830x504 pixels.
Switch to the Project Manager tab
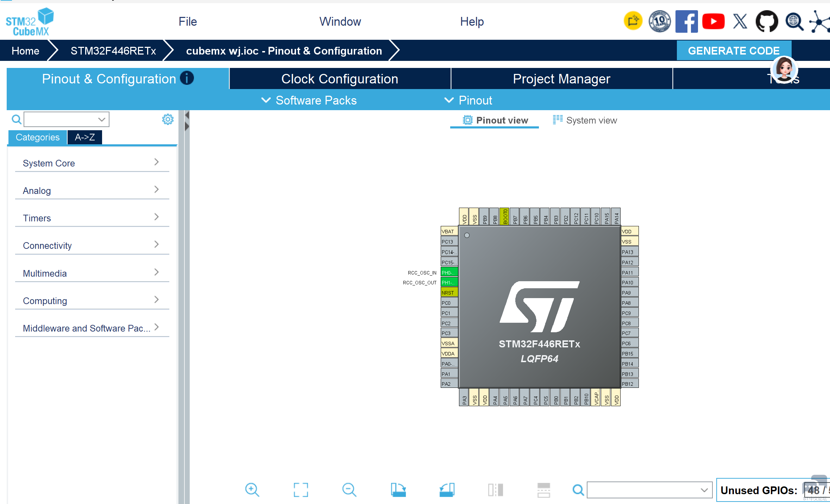[x=561, y=79]
